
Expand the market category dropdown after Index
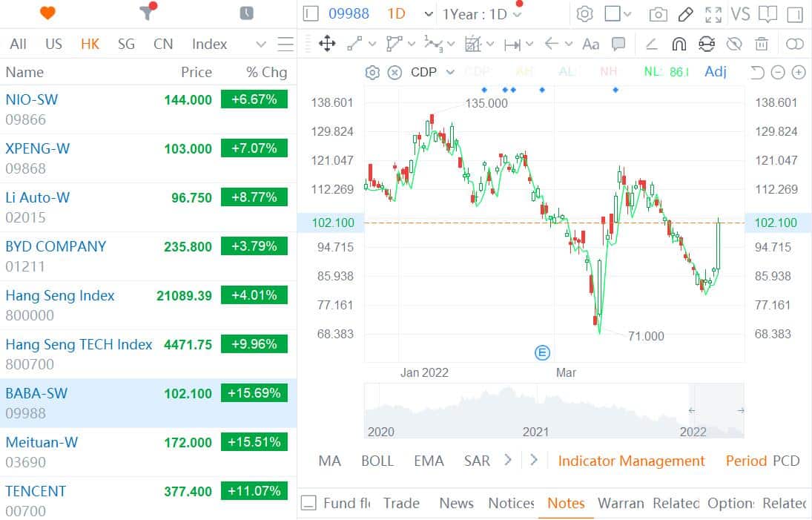click(x=260, y=45)
